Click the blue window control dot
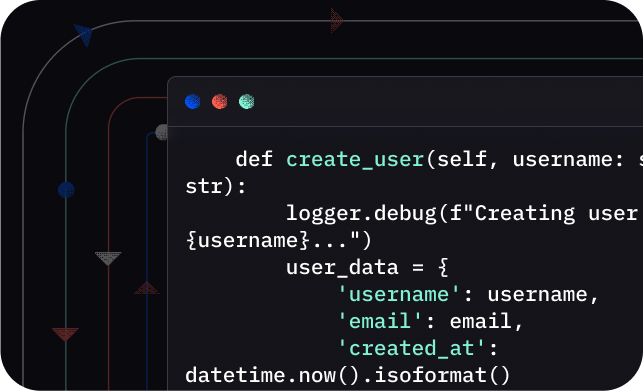This screenshot has height=391, width=643. pyautogui.click(x=192, y=101)
